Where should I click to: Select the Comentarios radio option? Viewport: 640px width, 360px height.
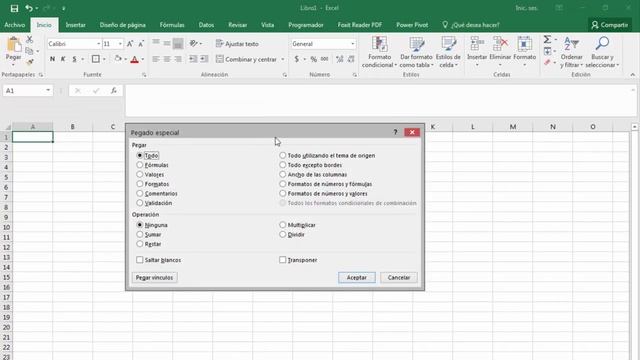[140, 193]
